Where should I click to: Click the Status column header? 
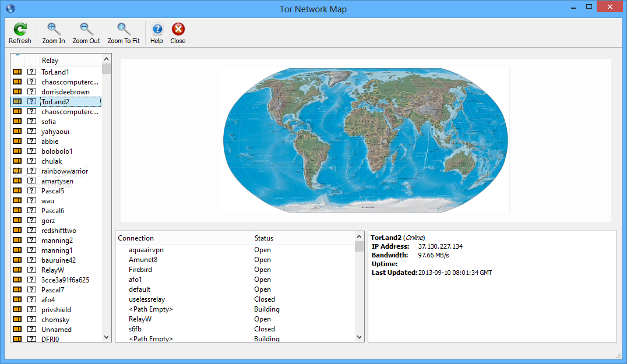pyautogui.click(x=303, y=238)
